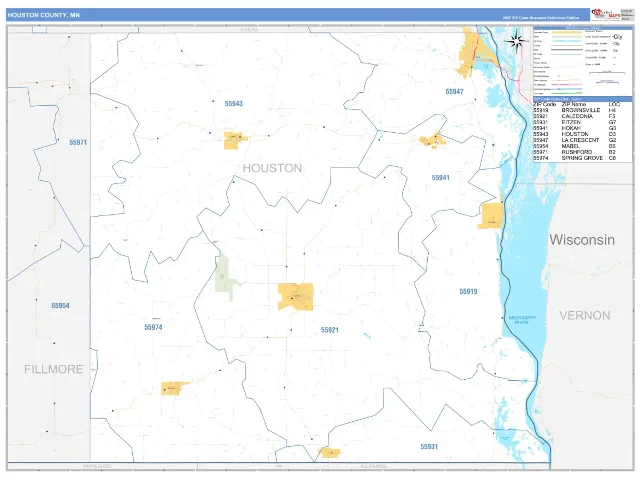
Task: Click the 55971 ZIP label on the map
Action: (x=78, y=142)
